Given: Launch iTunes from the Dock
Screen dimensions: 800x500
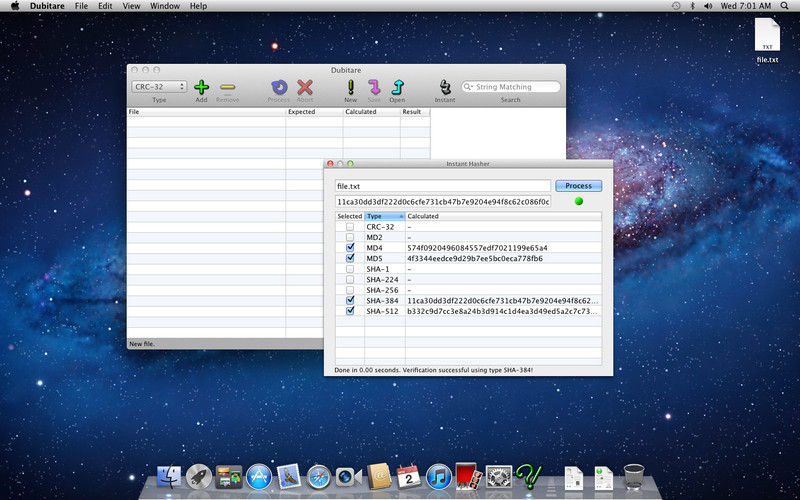Looking at the screenshot, I should pyautogui.click(x=439, y=477).
